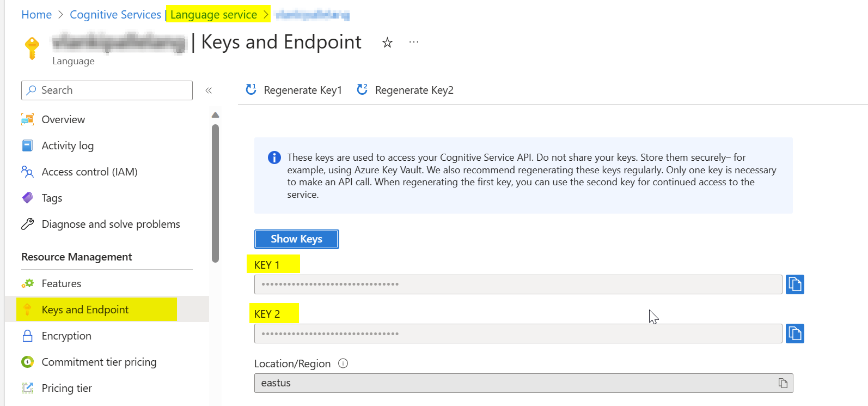Click the Resource Management section header
Image resolution: width=868 pixels, height=406 pixels.
[77, 257]
